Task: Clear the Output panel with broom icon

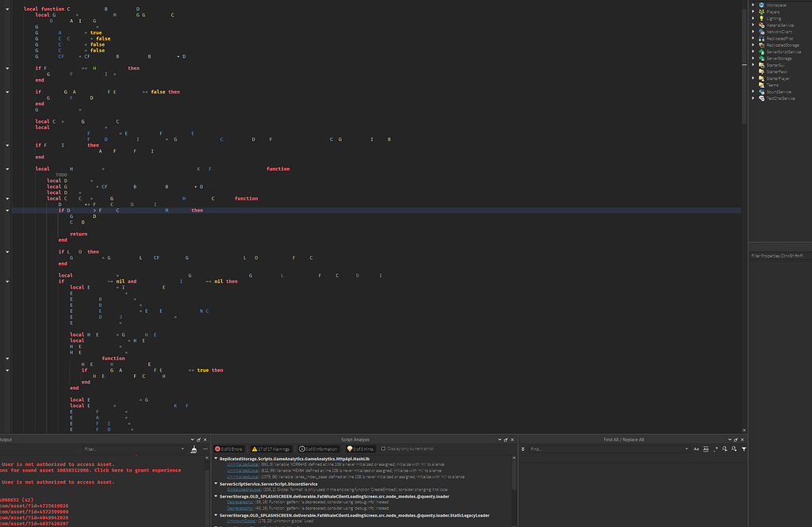Action: [x=195, y=449]
